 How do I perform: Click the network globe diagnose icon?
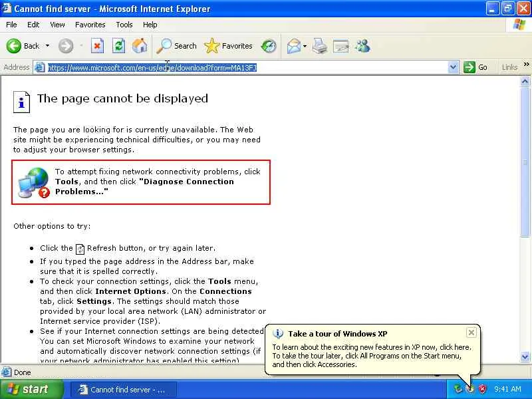coord(34,183)
